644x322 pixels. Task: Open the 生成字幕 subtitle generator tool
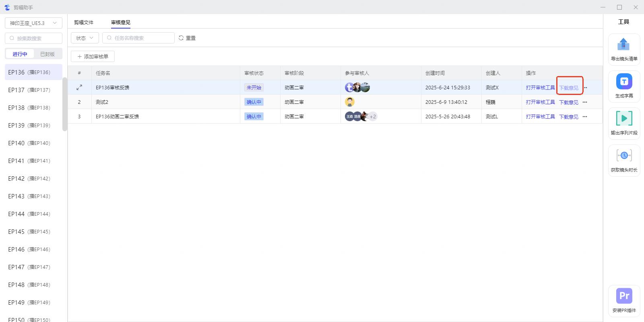click(624, 82)
